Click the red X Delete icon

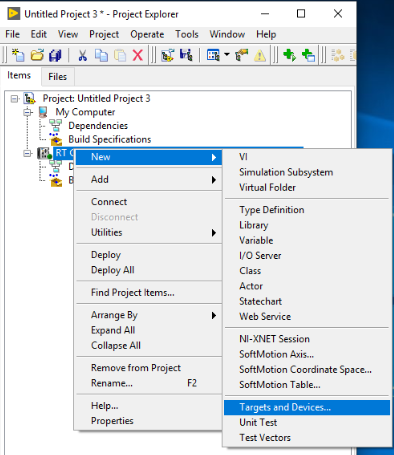(x=138, y=55)
